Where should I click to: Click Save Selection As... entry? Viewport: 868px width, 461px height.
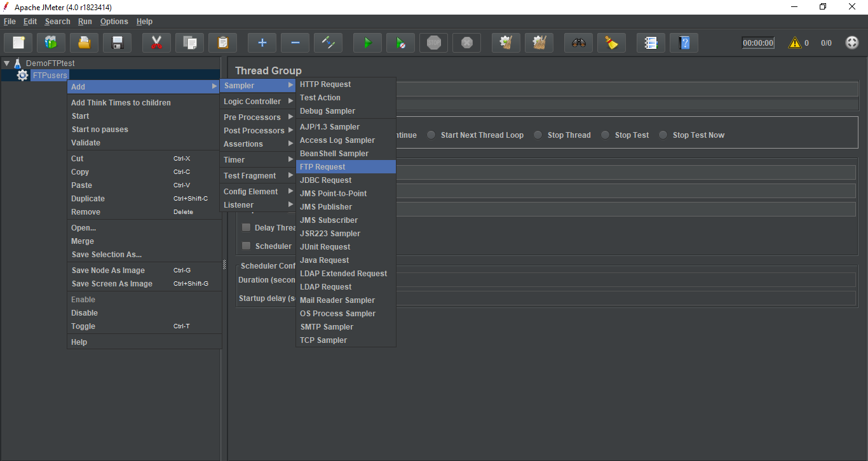pyautogui.click(x=107, y=255)
